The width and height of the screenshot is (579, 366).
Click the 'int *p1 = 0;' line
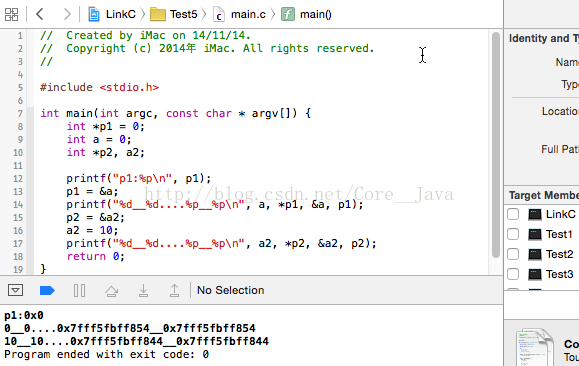106,126
